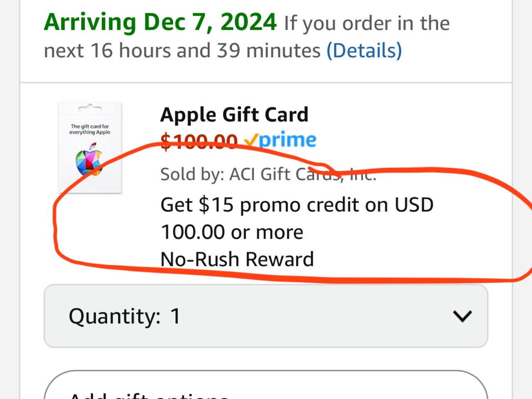Image resolution: width=532 pixels, height=399 pixels.
Task: Expand the Quantity dropdown chevron
Action: point(462,316)
